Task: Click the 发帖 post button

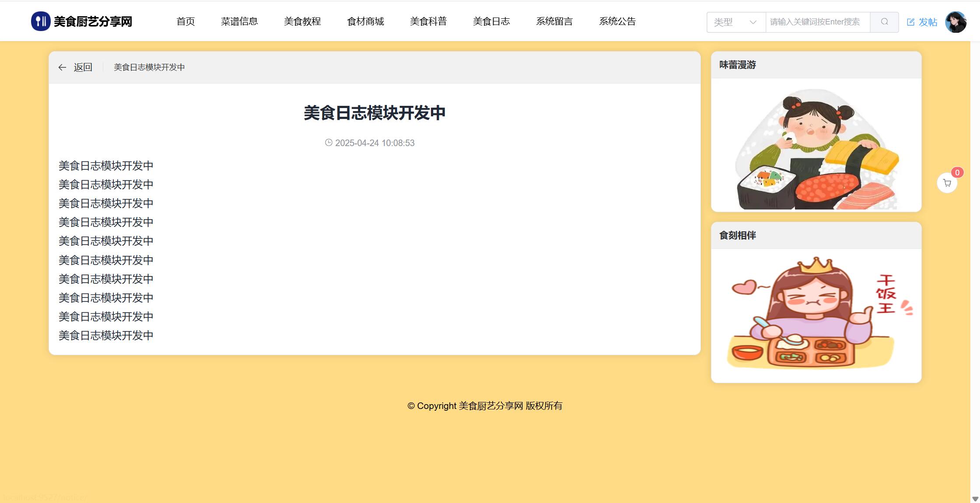Action: point(927,22)
